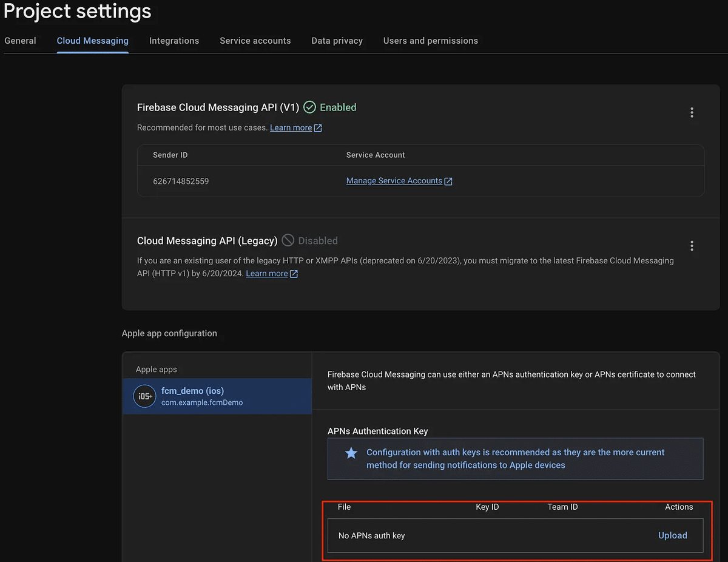Open options menu for Firebase Cloud Messaging API (V1)

click(692, 113)
